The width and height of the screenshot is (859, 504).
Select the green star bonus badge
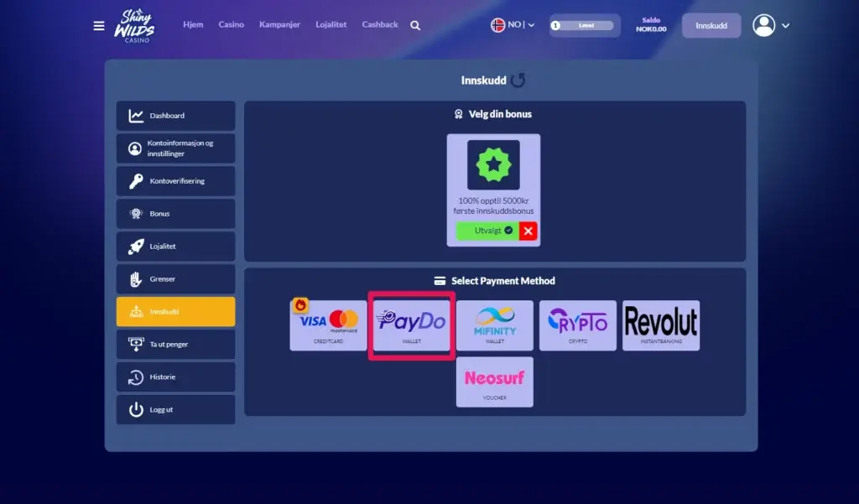[x=493, y=165]
